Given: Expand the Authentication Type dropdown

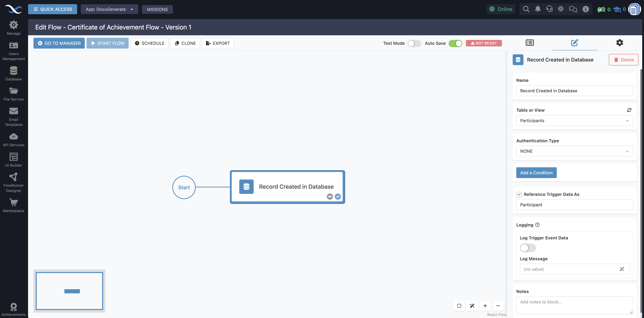Looking at the screenshot, I should 574,151.
